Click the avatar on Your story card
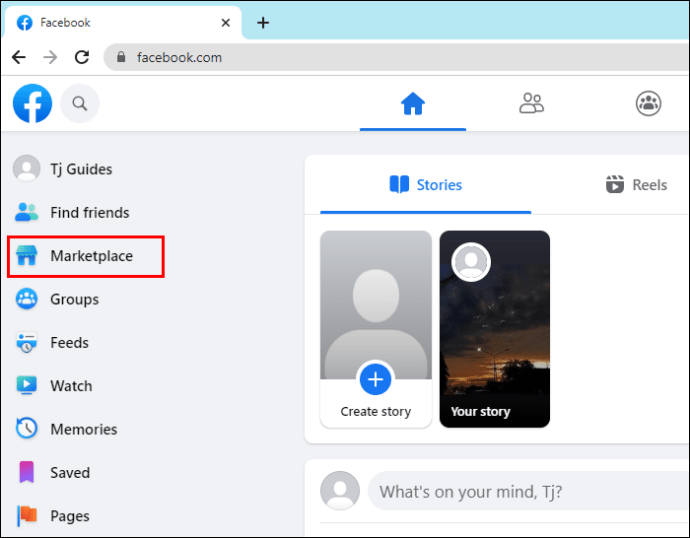Viewport: 690px width, 538px height. click(x=471, y=262)
